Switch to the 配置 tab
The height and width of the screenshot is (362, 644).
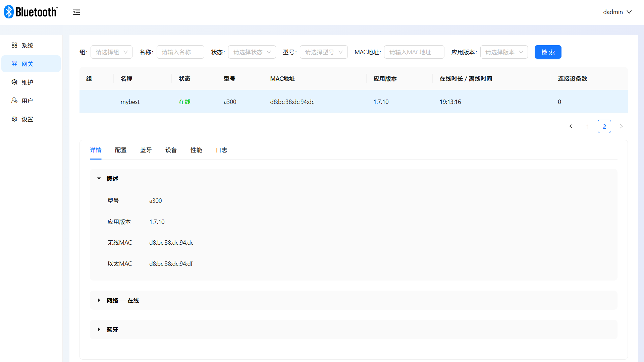click(x=121, y=150)
